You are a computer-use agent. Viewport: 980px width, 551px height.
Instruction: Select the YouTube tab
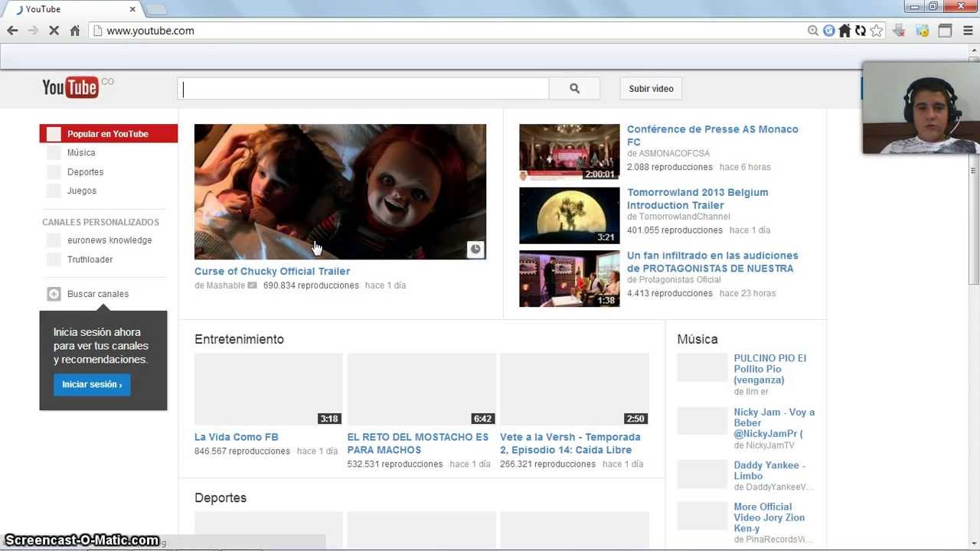(x=73, y=9)
